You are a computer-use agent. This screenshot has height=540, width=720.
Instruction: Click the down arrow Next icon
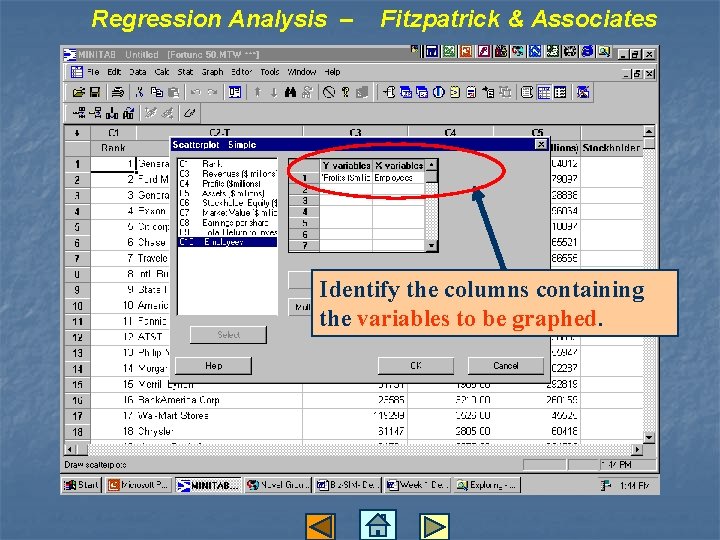[x=274, y=92]
